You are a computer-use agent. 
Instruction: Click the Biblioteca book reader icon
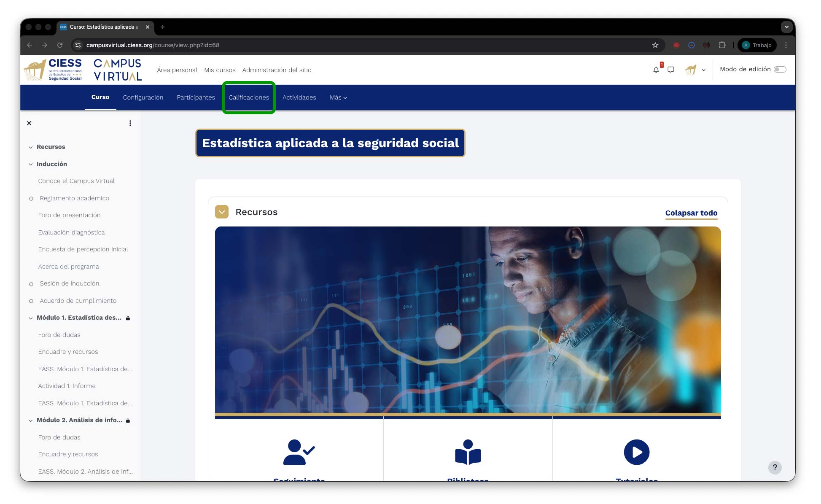(x=468, y=452)
